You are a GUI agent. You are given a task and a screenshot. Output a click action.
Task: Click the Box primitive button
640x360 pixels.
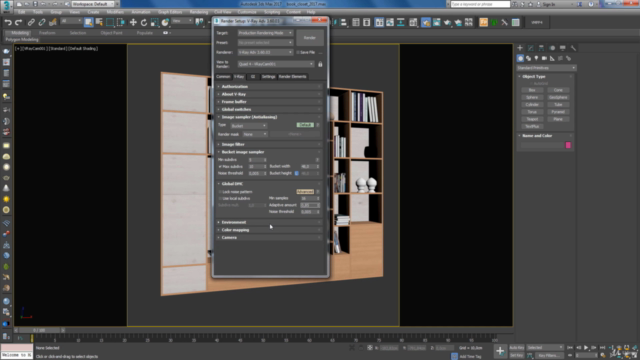point(532,90)
